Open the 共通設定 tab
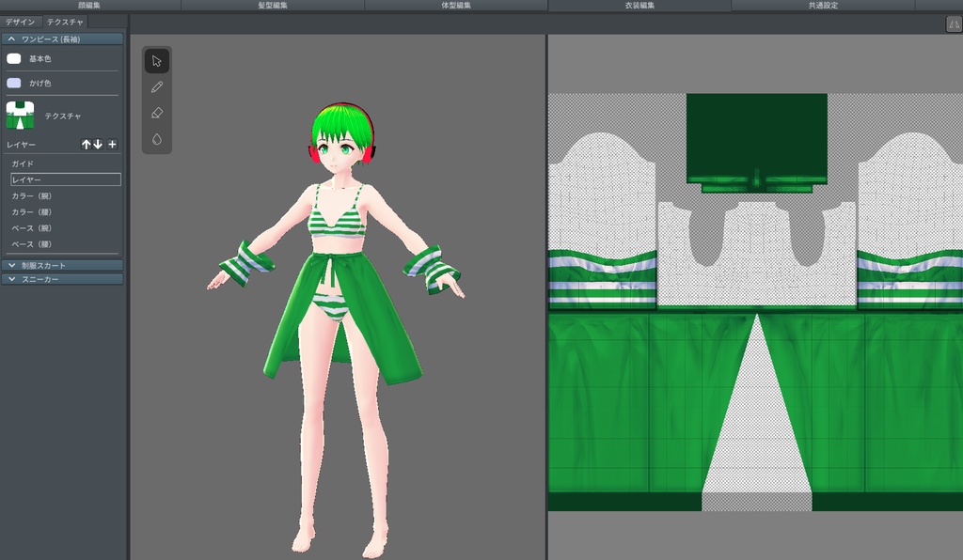The height and width of the screenshot is (560, 963). coord(823,6)
